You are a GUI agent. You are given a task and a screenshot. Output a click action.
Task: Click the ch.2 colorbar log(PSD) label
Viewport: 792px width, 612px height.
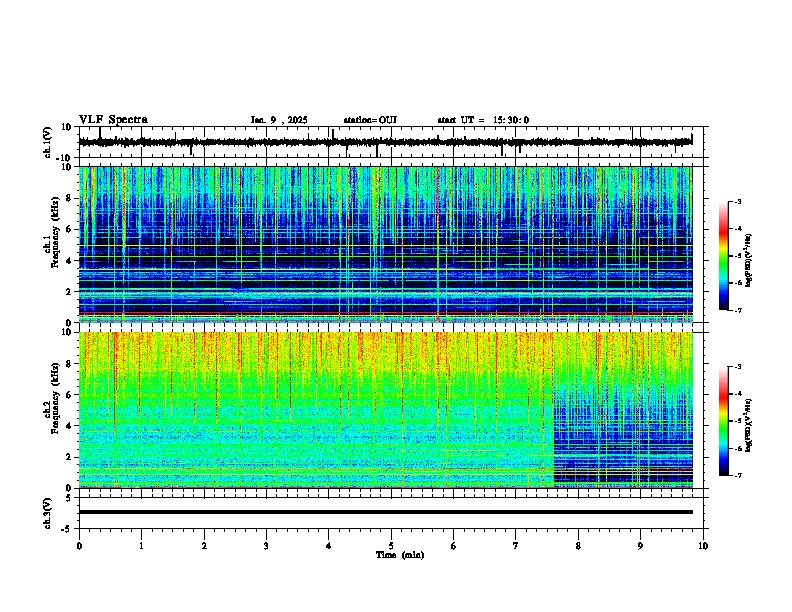[x=749, y=425]
